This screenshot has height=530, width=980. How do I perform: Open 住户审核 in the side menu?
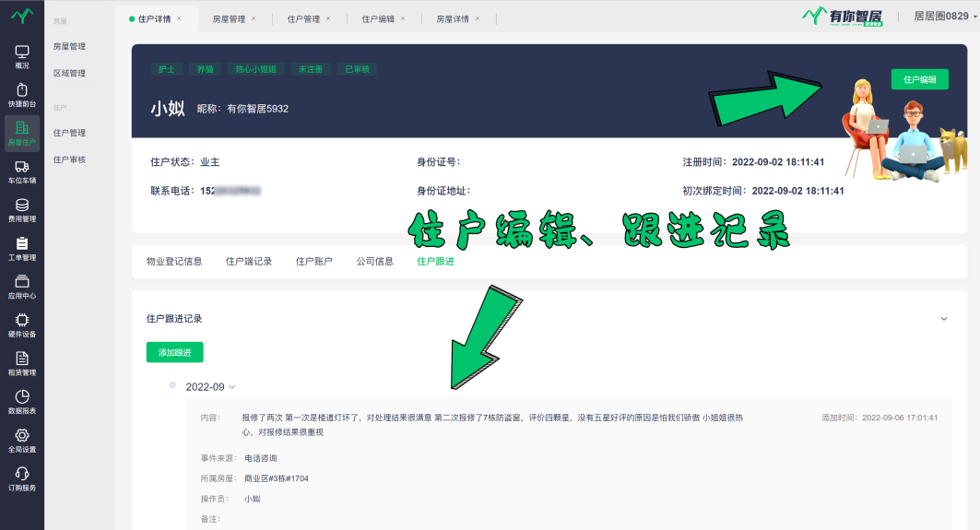pos(69,159)
